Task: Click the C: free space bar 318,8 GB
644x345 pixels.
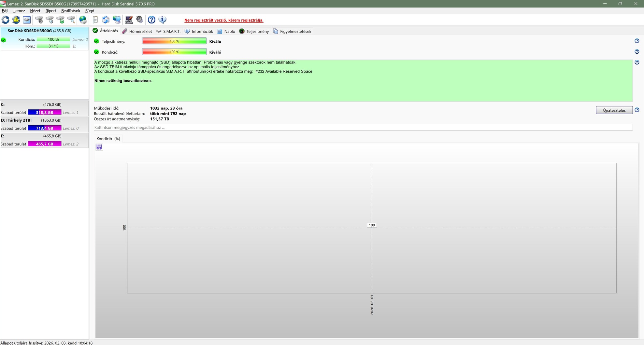Action: 45,112
